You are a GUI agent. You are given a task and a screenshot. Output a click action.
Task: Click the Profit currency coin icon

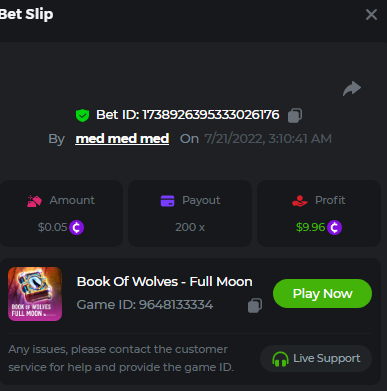tap(334, 228)
